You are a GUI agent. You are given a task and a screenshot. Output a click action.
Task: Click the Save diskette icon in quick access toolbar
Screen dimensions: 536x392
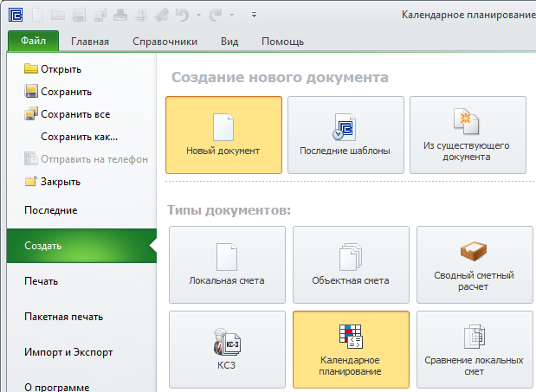click(79, 15)
